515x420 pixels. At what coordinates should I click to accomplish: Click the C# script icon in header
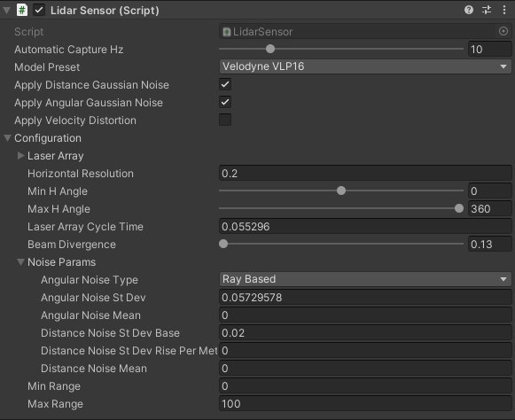[x=21, y=10]
